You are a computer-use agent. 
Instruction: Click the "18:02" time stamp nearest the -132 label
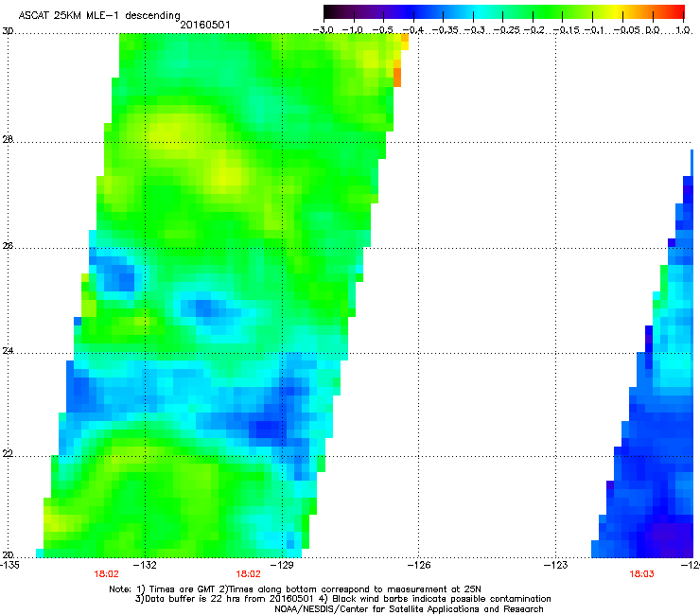pyautogui.click(x=106, y=574)
